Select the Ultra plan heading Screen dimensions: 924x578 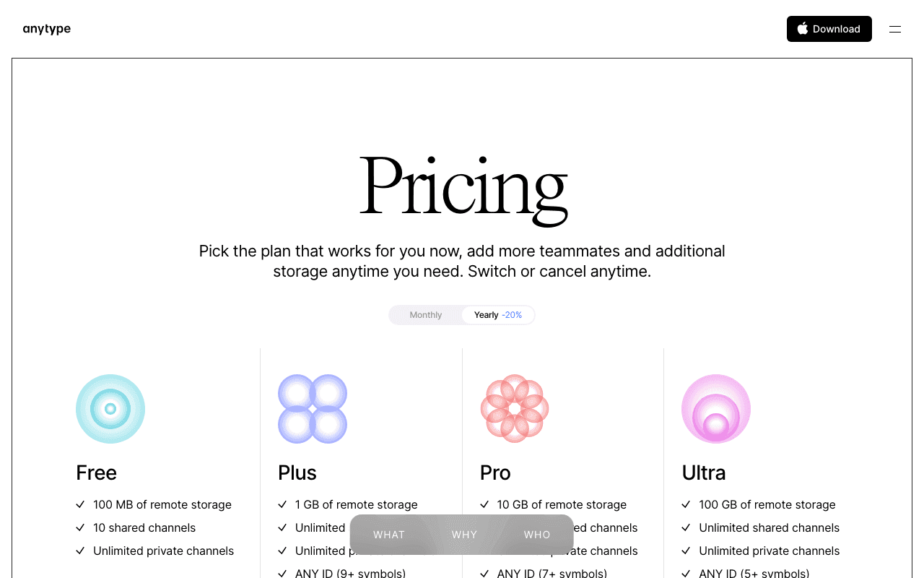click(704, 473)
